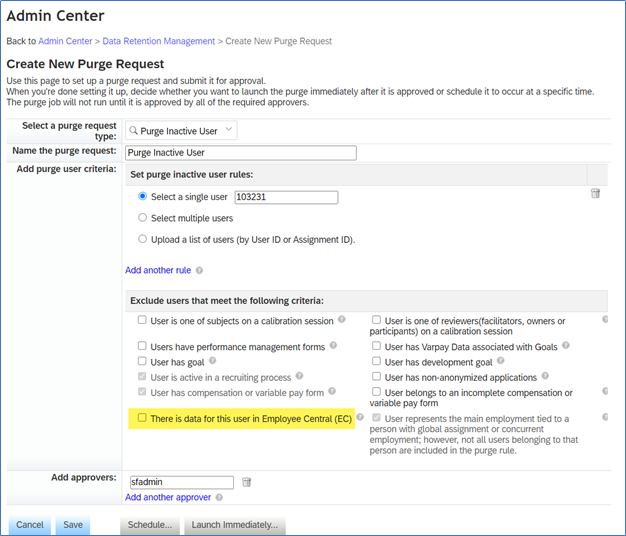Open help icon next to Add another approver
This screenshot has height=536, width=626.
pos(219,498)
